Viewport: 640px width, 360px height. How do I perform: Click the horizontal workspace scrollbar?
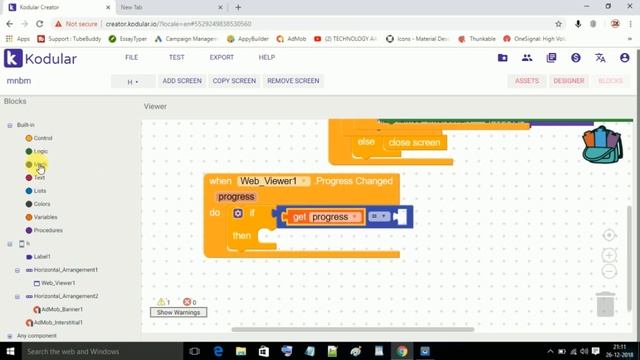pyautogui.click(x=353, y=329)
